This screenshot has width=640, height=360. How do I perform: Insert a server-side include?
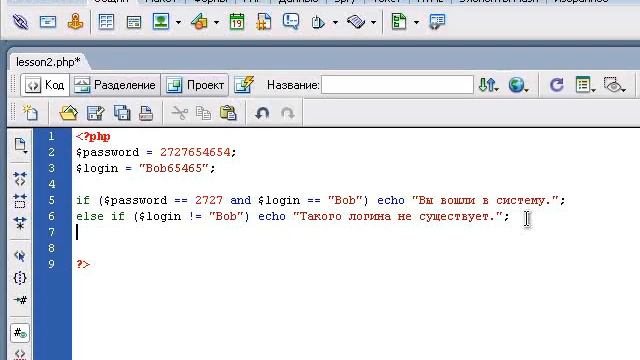[264, 22]
